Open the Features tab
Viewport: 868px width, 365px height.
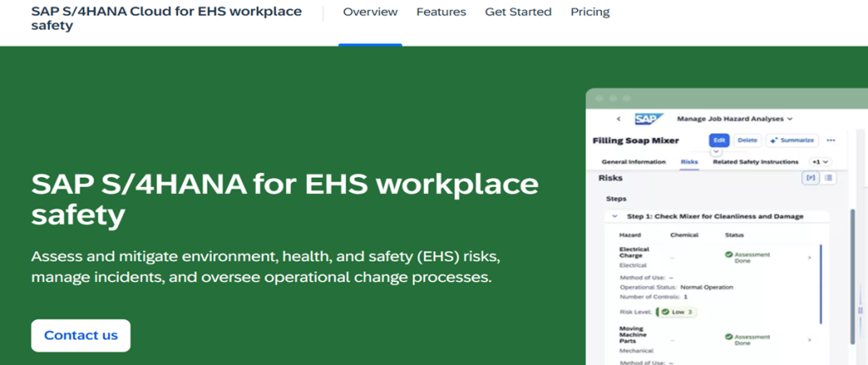point(441,12)
